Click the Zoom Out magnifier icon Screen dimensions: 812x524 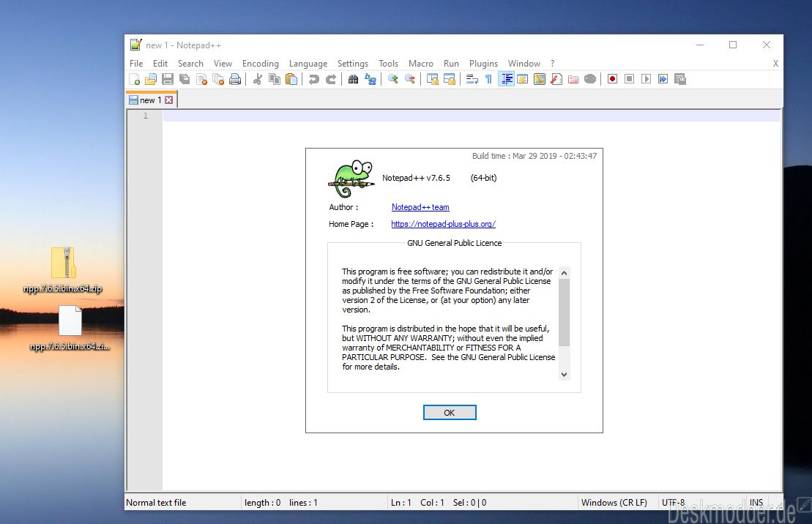tap(409, 79)
